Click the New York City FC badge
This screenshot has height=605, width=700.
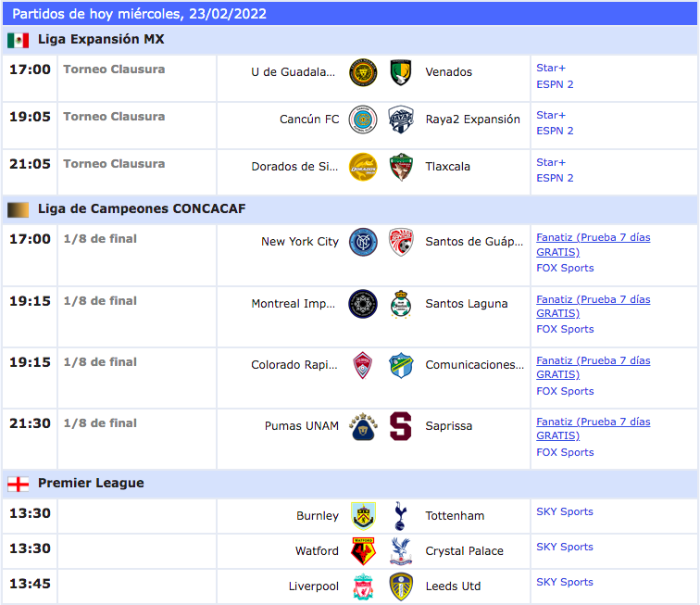coord(363,242)
